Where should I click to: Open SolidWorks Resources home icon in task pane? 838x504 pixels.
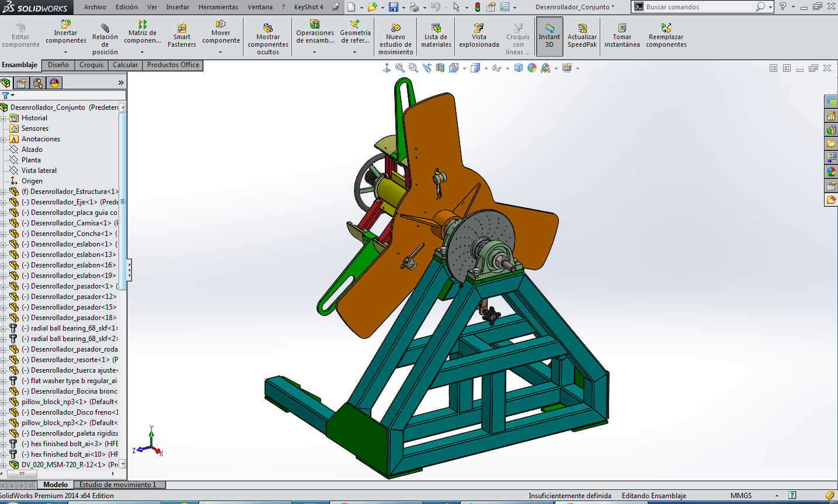pyautogui.click(x=831, y=116)
